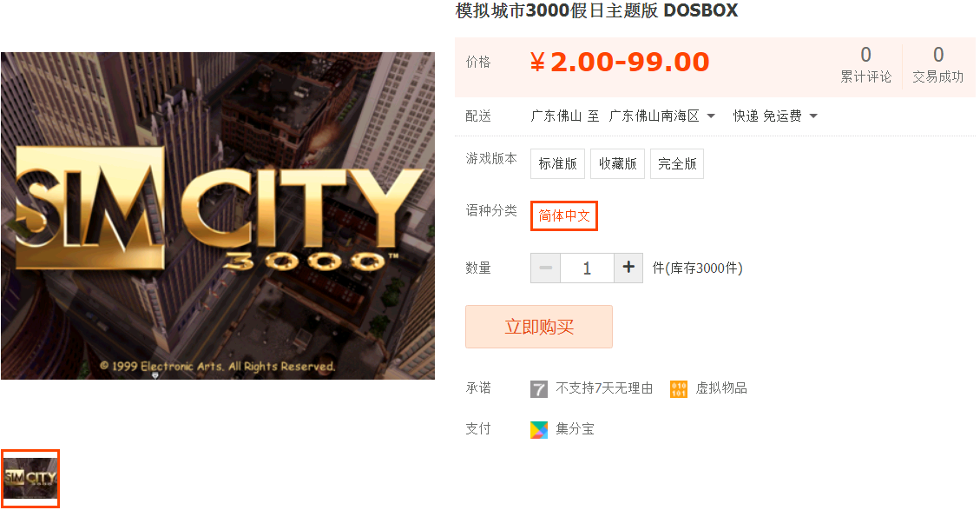This screenshot has height=510, width=980.
Task: Click the 集分宝 payment method text
Action: (575, 429)
